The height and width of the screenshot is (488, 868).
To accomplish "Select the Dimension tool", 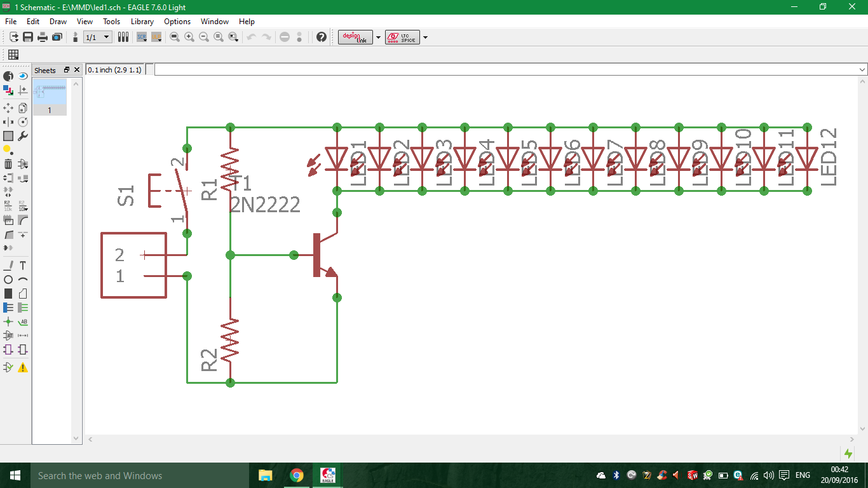I will 23,335.
